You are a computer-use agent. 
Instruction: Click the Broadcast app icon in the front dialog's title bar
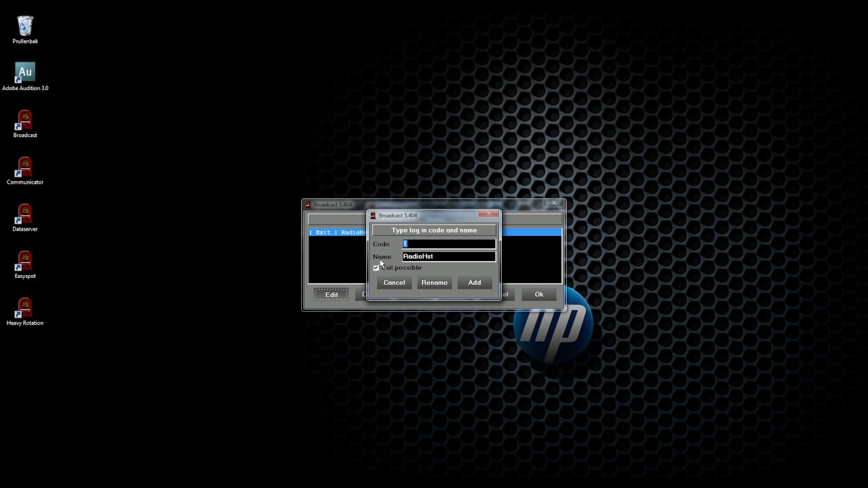373,216
